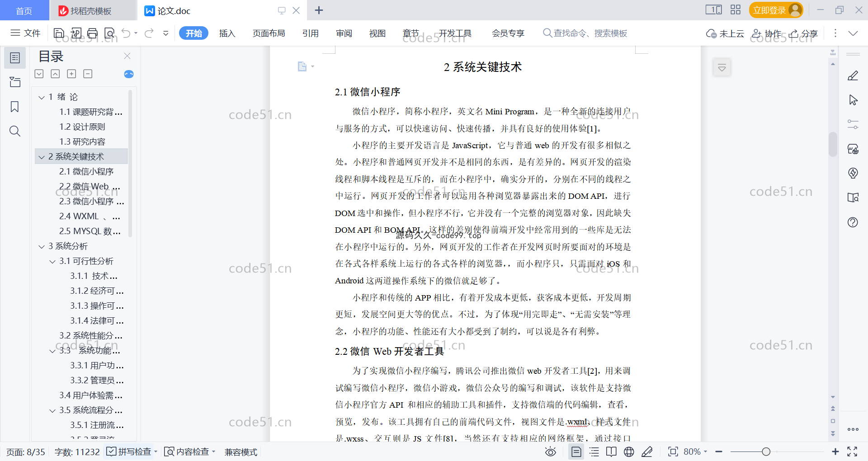Open a new tab with plus button

point(319,10)
